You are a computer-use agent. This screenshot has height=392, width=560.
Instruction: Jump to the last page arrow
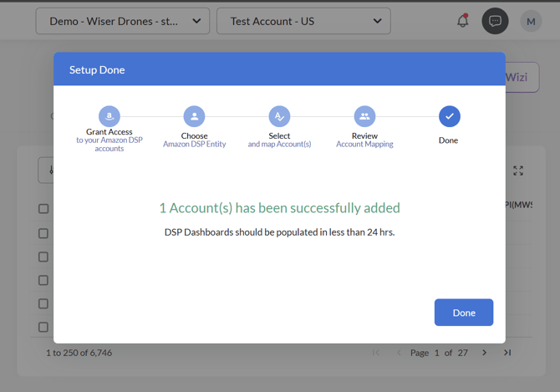click(x=507, y=353)
